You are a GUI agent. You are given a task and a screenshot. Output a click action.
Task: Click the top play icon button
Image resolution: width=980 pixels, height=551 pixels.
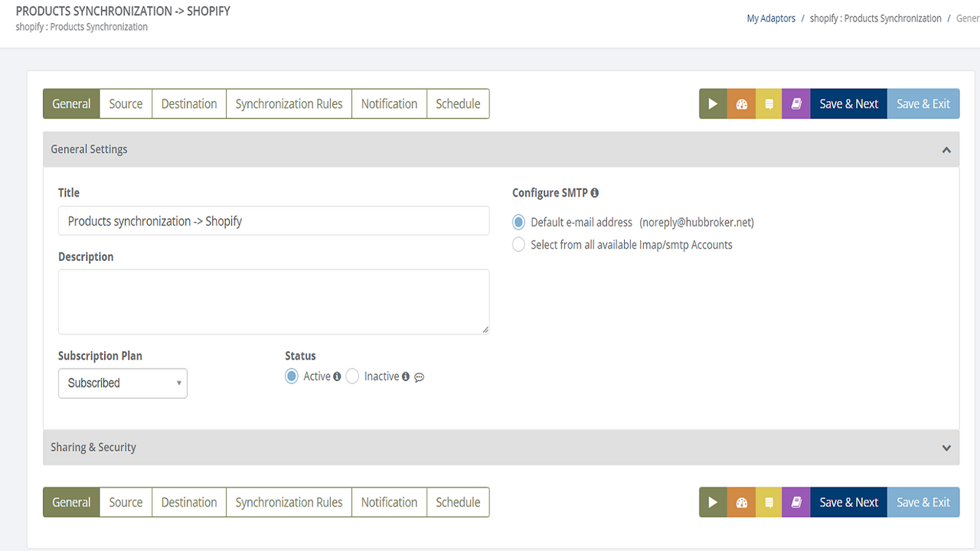point(713,104)
